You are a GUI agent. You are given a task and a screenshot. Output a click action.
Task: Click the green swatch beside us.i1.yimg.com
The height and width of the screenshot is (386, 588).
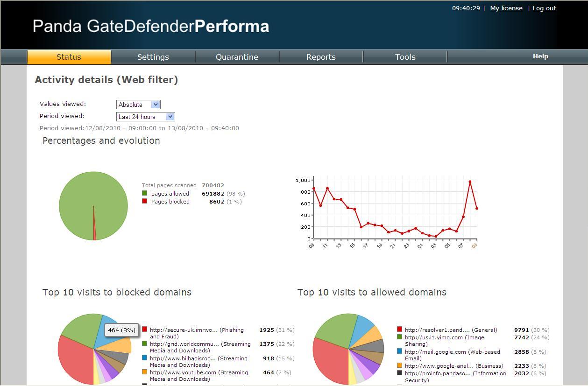coord(400,337)
